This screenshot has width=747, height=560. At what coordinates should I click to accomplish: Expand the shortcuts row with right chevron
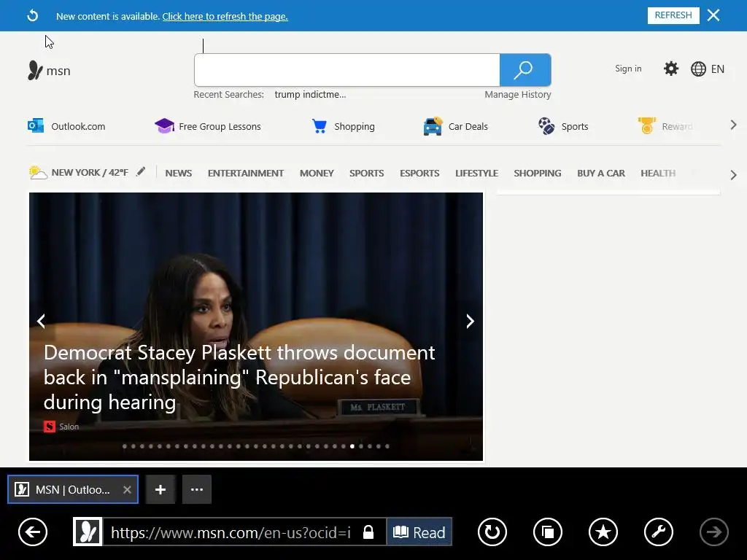coord(733,125)
